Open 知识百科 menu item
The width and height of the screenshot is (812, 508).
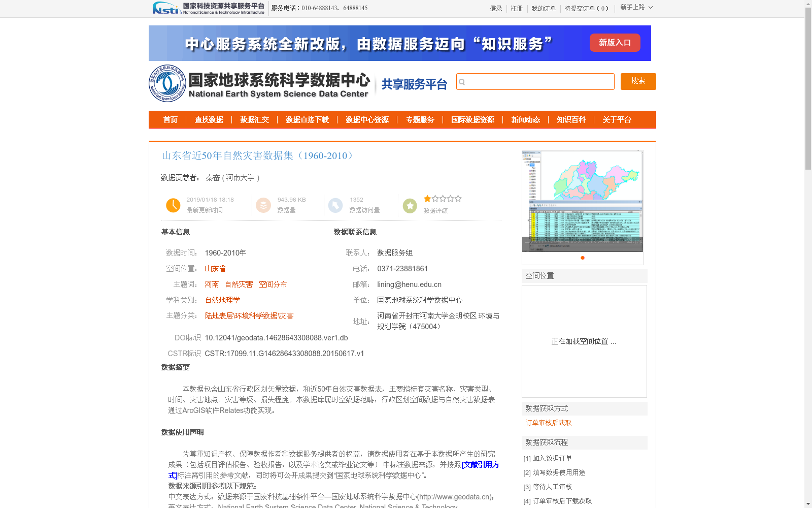[571, 120]
